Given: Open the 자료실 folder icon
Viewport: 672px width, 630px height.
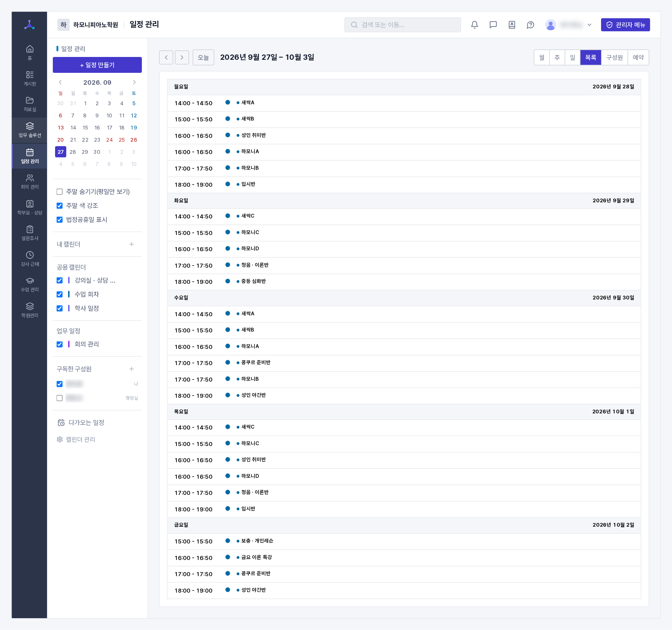Looking at the screenshot, I should 30,104.
